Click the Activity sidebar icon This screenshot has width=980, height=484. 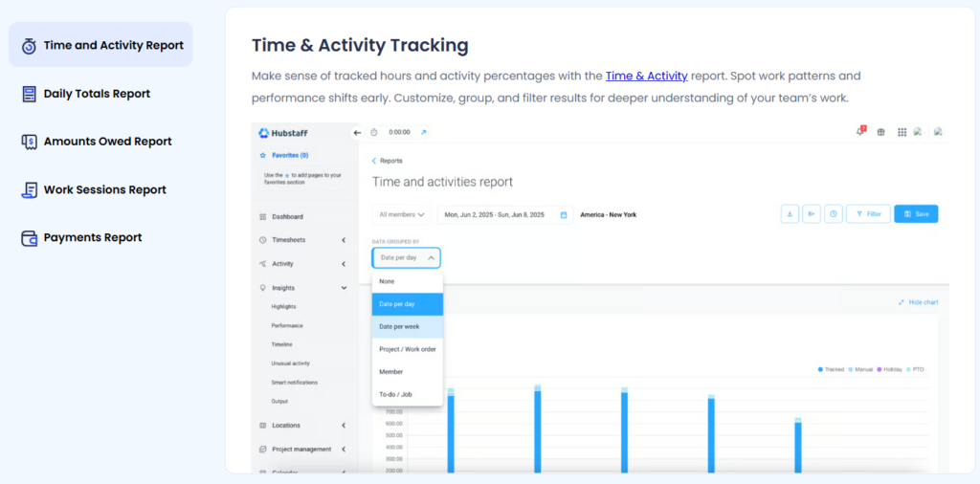[262, 264]
